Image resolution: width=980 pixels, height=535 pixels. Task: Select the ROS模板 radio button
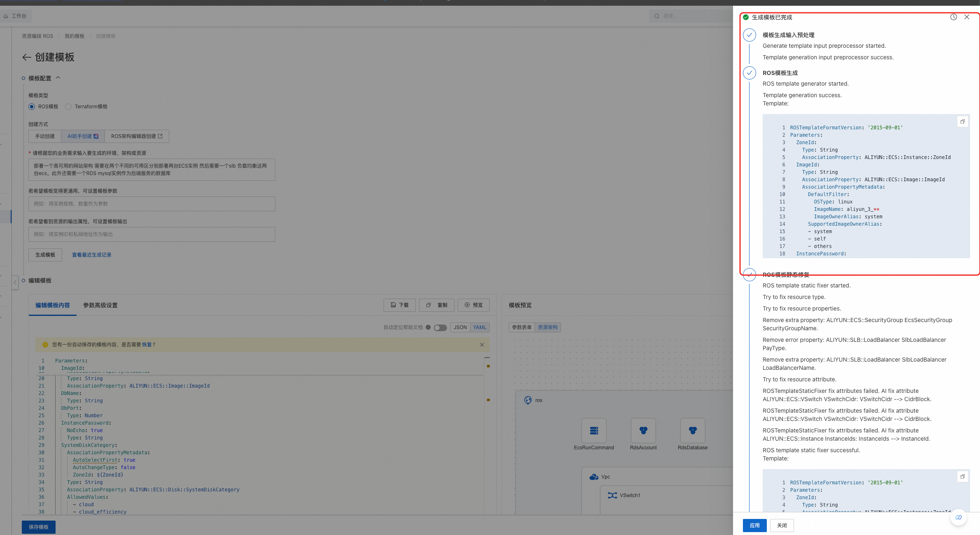click(x=32, y=107)
